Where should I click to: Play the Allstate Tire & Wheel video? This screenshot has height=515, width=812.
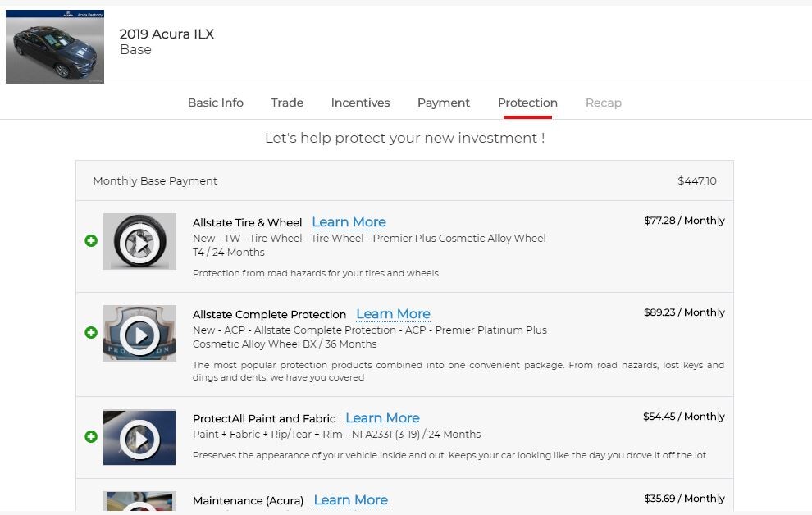pos(139,242)
